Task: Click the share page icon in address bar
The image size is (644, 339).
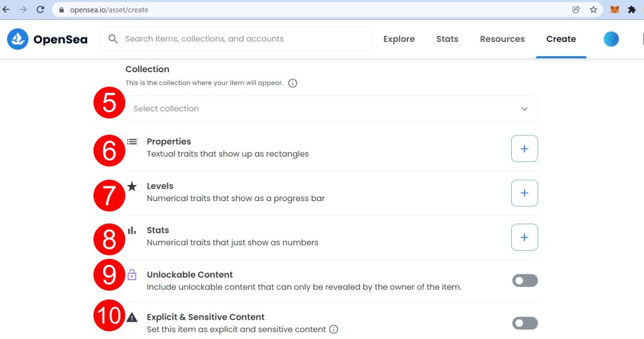Action: pos(576,10)
